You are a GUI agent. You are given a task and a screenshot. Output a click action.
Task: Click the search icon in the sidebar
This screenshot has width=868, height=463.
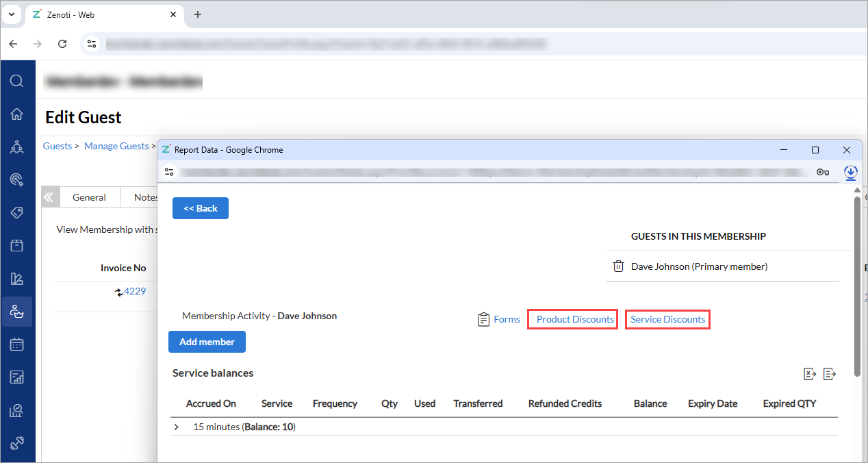point(17,82)
